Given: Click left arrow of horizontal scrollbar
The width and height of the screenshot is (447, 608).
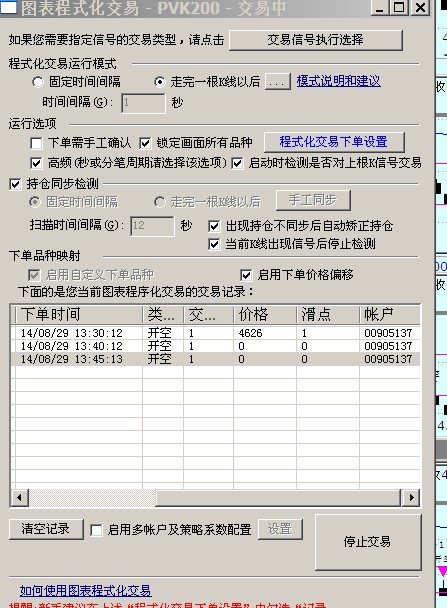Looking at the screenshot, I should click(20, 497).
